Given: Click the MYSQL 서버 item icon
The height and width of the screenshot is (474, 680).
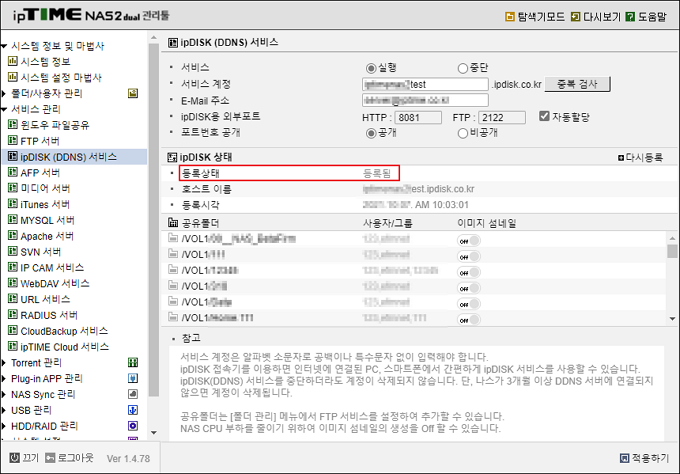Looking at the screenshot, I should pos(13,220).
